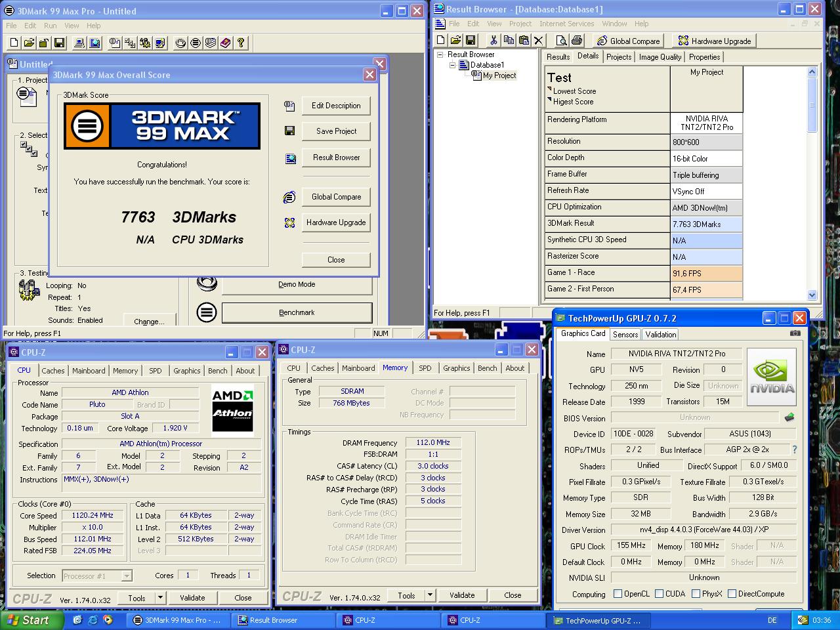Click the GPU-Z BIOS save chip icon
The image size is (840, 630).
point(789,417)
